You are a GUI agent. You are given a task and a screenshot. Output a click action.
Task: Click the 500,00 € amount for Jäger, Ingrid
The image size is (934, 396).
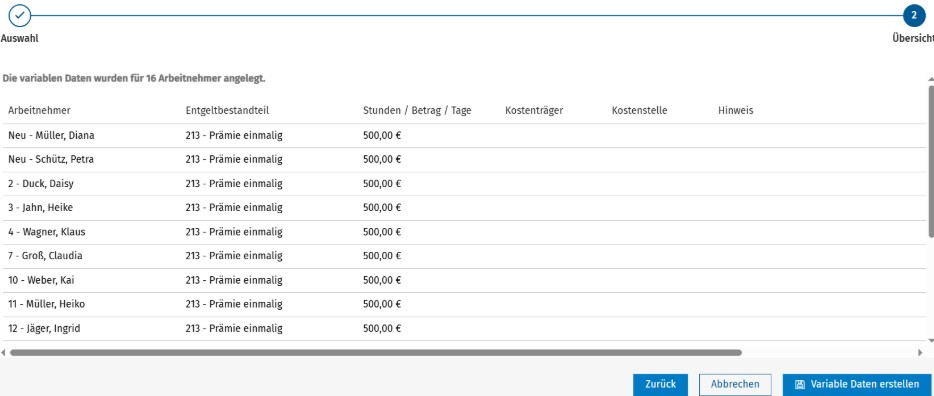click(x=382, y=329)
